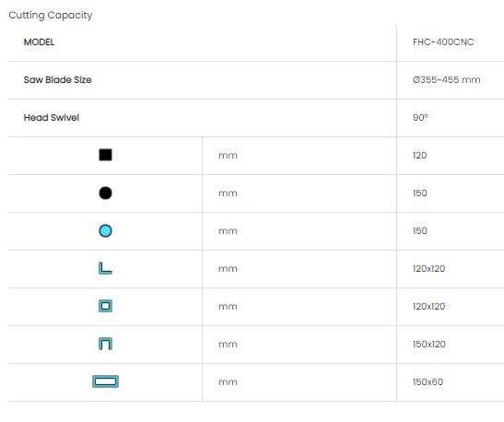Select the light blue round tube icon
504x422 pixels.
click(x=105, y=230)
